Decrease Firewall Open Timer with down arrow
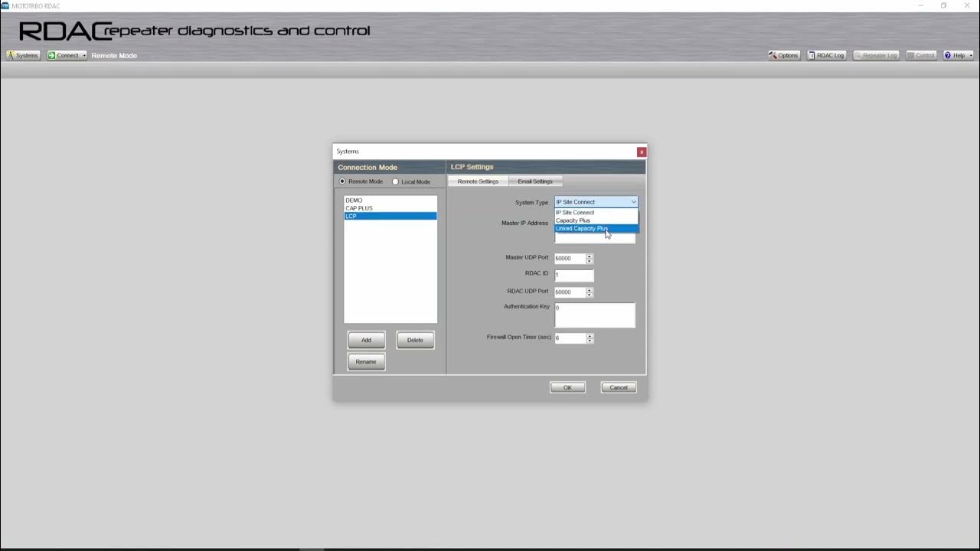 (590, 341)
